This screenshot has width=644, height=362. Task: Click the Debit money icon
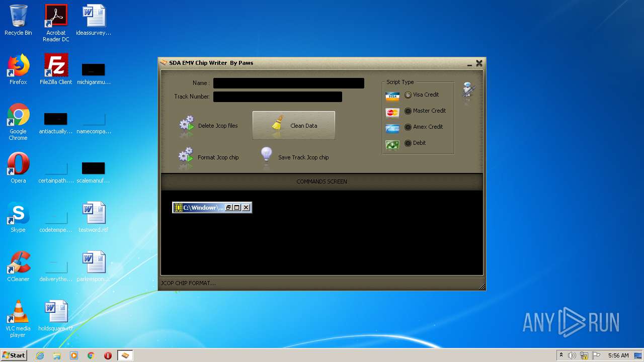[x=392, y=144]
